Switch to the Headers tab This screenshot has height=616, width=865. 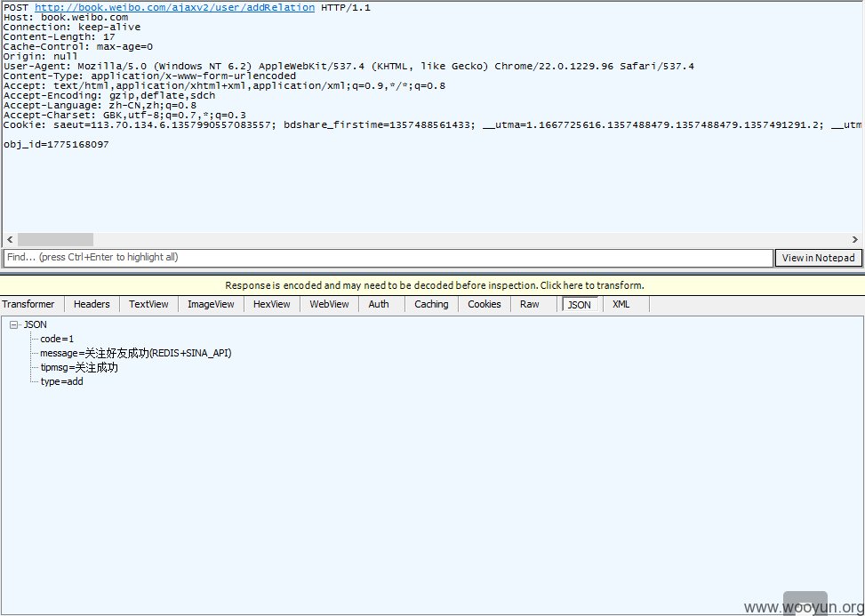point(92,304)
